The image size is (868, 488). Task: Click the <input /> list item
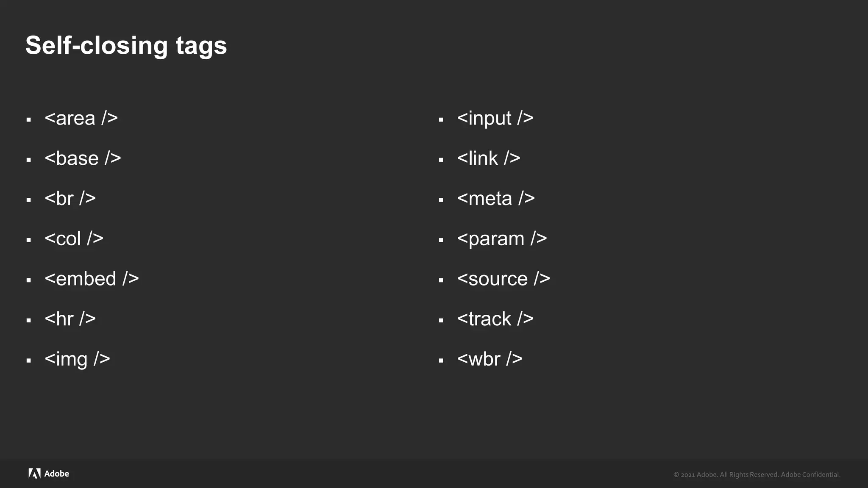495,118
